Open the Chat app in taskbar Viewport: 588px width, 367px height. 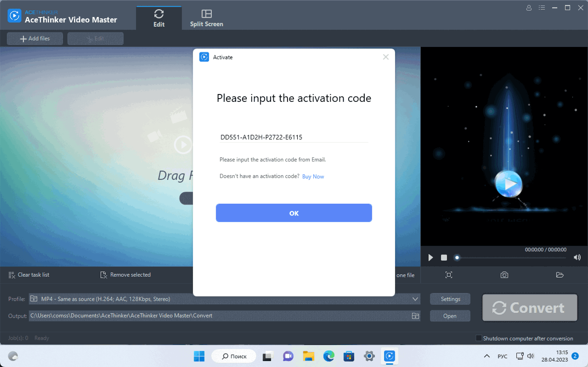point(288,356)
